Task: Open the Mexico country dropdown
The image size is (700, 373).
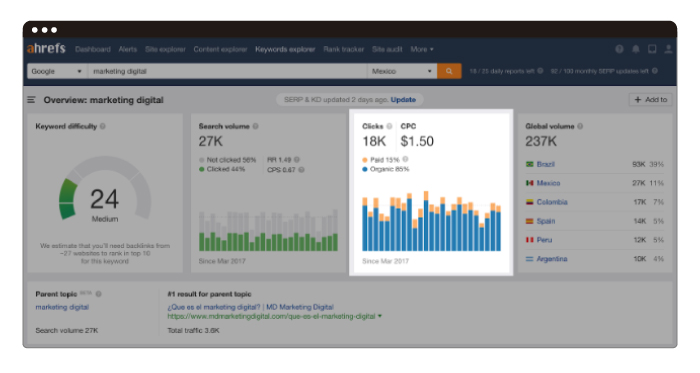Action: (x=402, y=71)
